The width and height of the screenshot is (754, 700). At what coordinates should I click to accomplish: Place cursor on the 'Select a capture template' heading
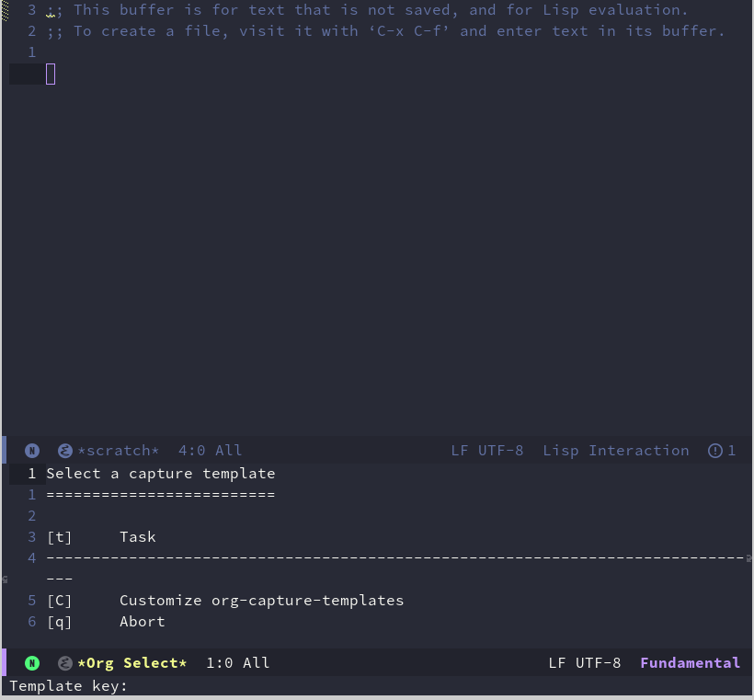[161, 474]
